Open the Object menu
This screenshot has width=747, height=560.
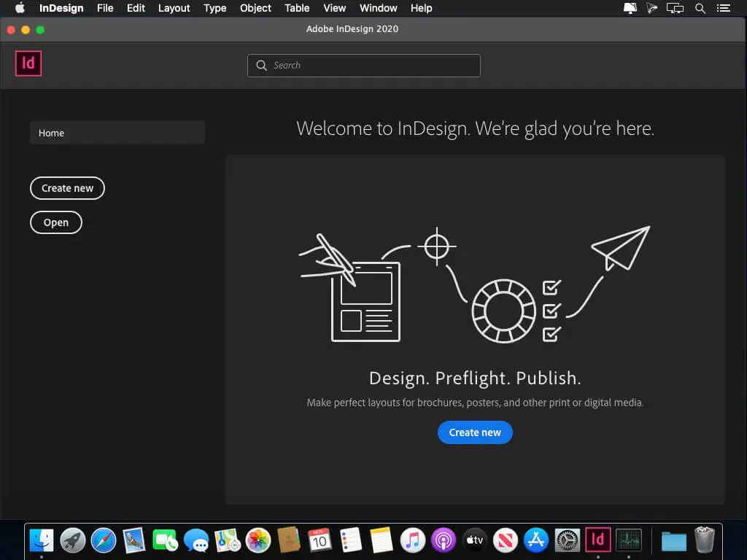pos(255,9)
